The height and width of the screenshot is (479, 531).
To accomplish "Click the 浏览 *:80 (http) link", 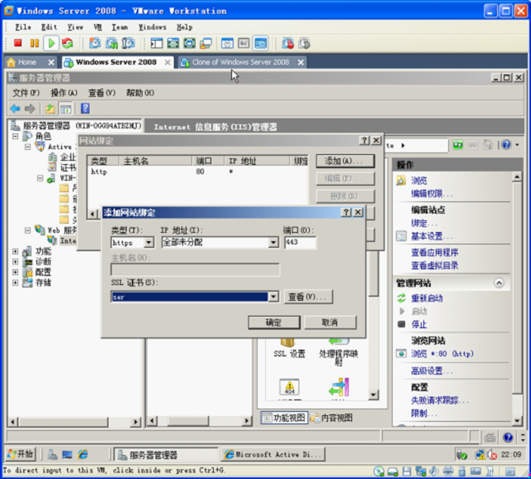I will pyautogui.click(x=442, y=354).
